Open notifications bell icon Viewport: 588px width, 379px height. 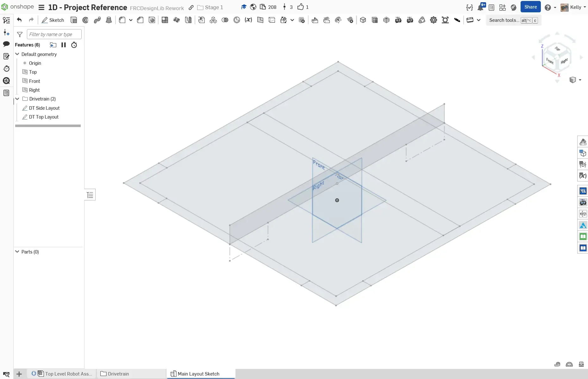point(480,8)
